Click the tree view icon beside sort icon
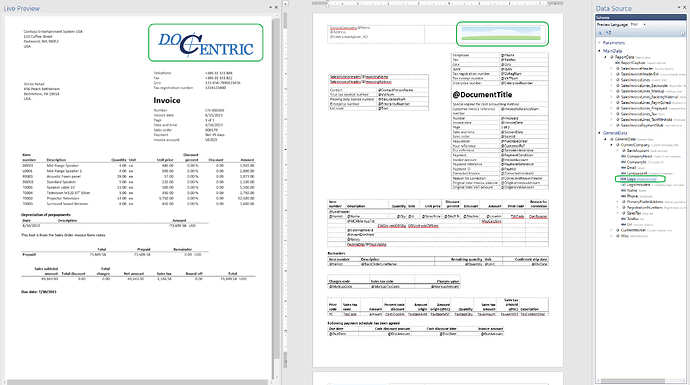 [x=608, y=33]
